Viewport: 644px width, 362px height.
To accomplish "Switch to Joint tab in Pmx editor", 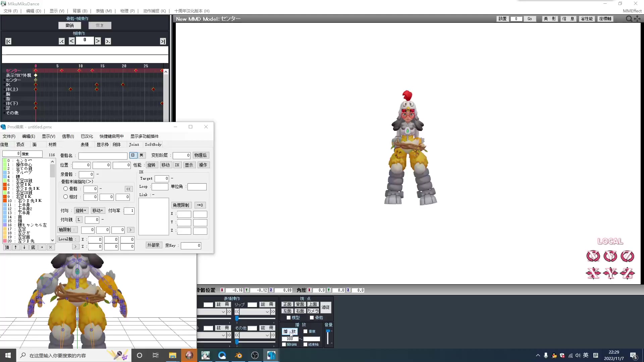I will pos(134,144).
